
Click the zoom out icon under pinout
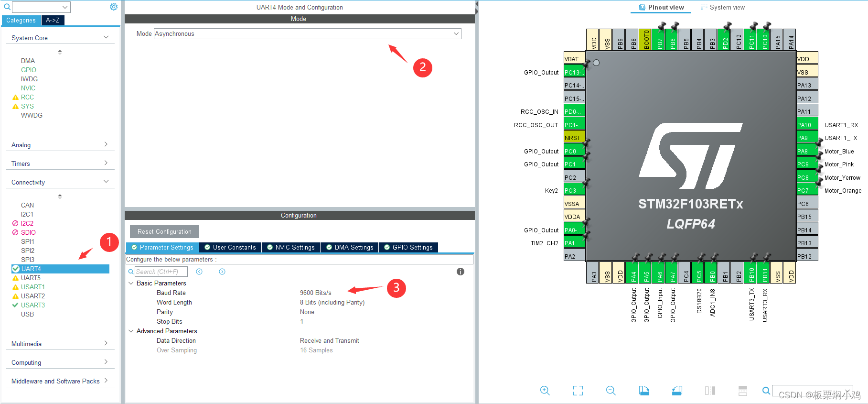pos(611,391)
